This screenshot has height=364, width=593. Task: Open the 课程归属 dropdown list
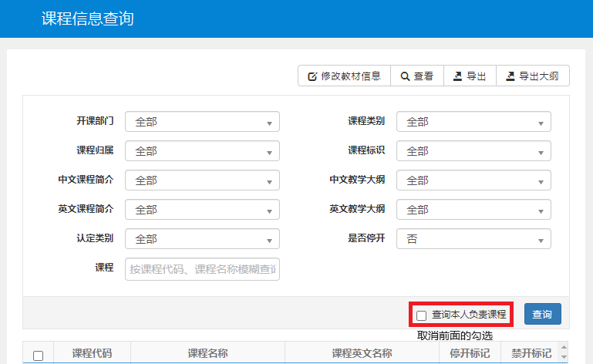point(202,151)
